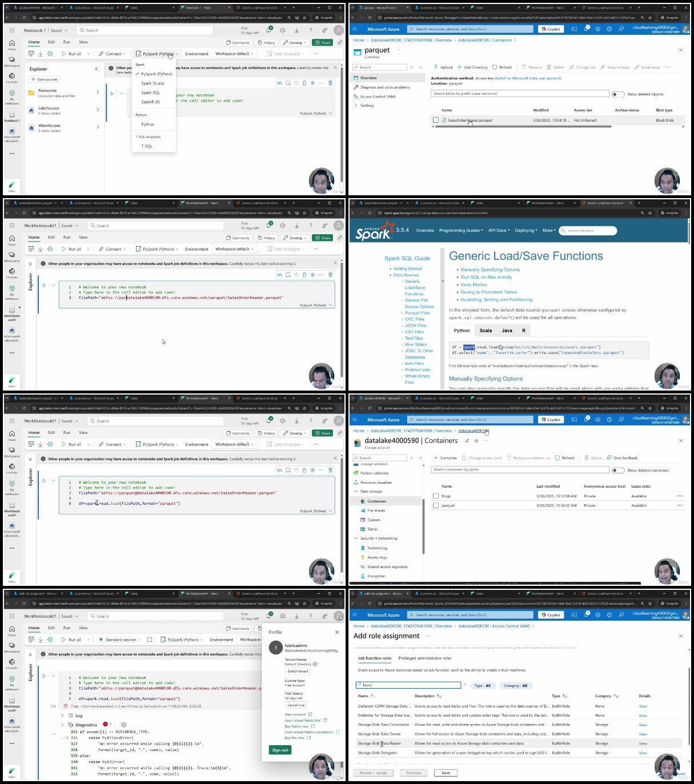694x784 pixels.
Task: Tick the SalesOrderHeader.parquet checkbox
Action: [436, 120]
